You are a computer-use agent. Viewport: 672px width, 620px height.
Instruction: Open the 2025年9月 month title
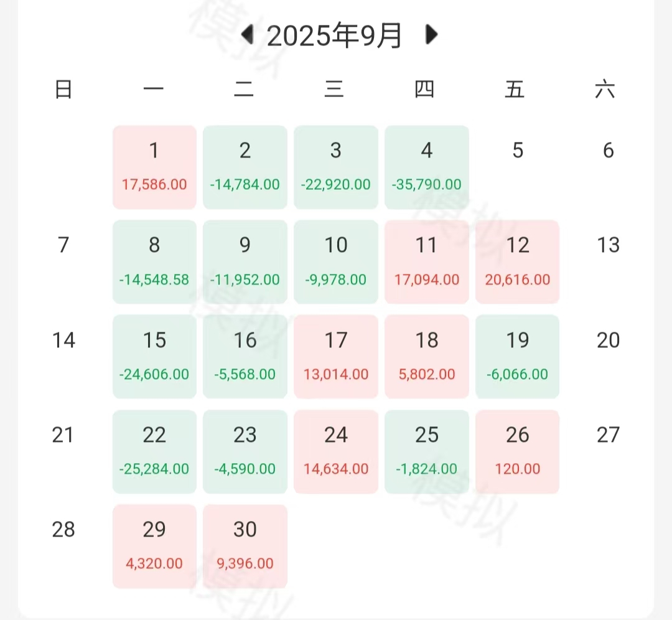(x=335, y=36)
